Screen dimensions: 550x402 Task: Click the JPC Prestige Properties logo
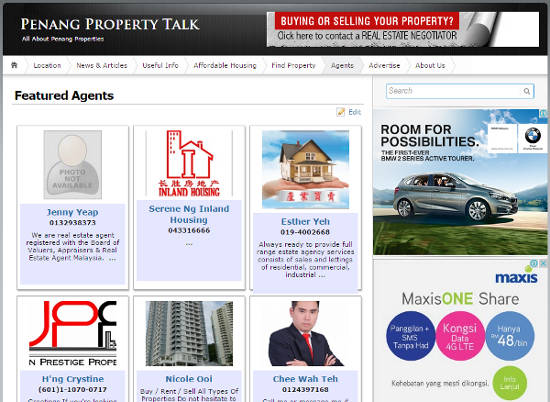click(x=73, y=333)
